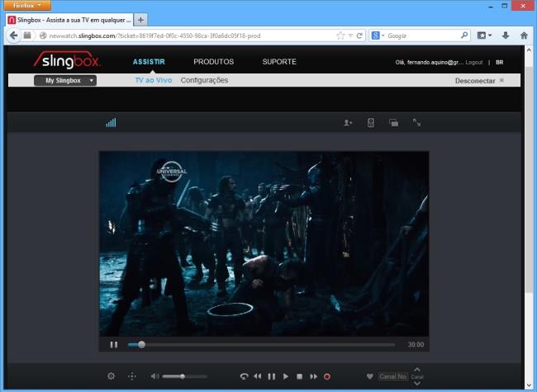Click the page scrollbar down arrow

[529, 386]
